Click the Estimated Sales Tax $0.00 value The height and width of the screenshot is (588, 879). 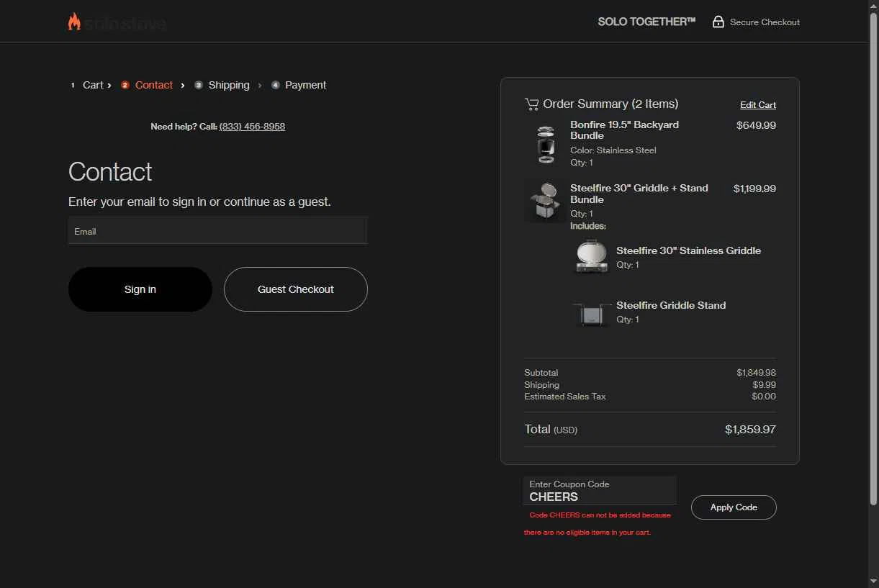(x=764, y=397)
